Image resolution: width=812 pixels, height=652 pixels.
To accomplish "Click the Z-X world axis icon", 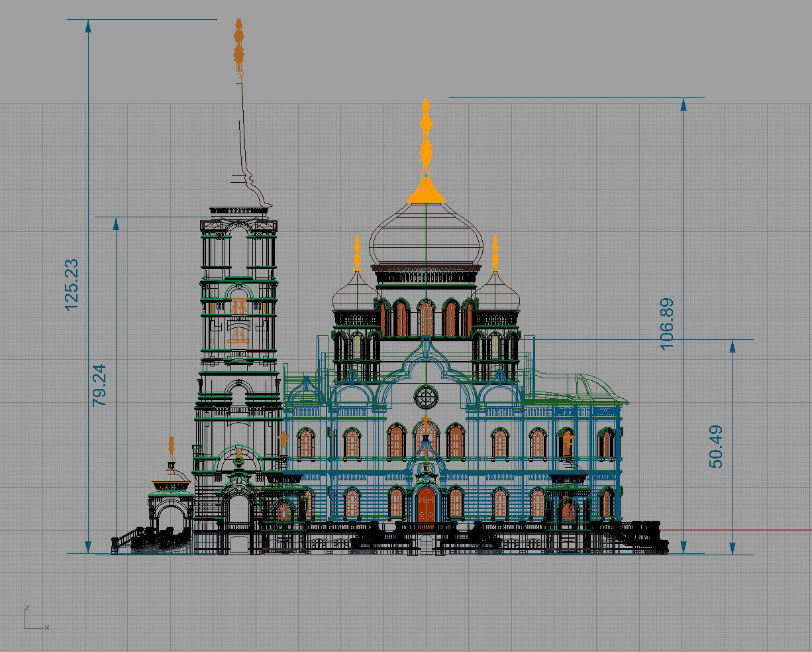I will 36,618.
